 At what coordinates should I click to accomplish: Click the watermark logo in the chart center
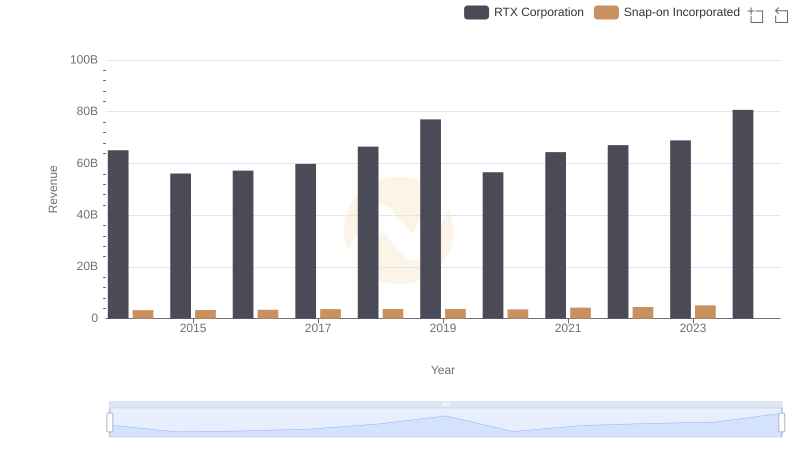398,230
